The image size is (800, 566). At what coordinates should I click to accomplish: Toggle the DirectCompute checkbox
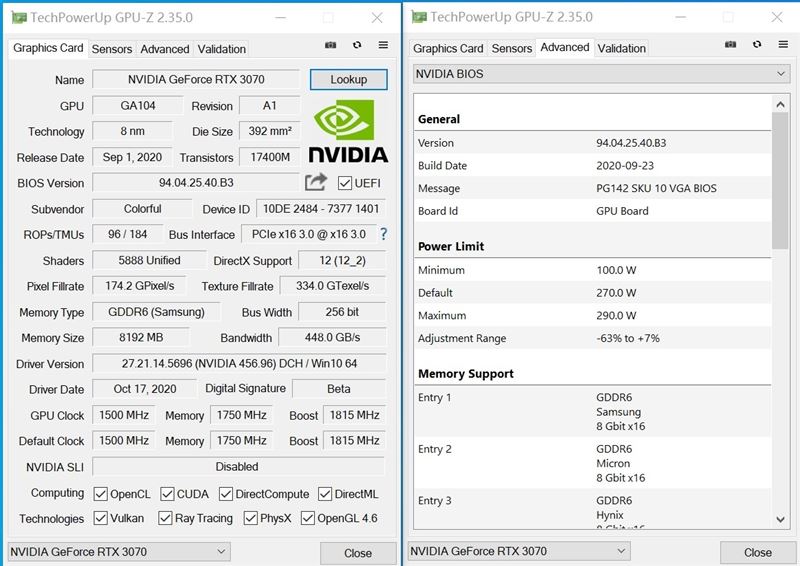226,494
